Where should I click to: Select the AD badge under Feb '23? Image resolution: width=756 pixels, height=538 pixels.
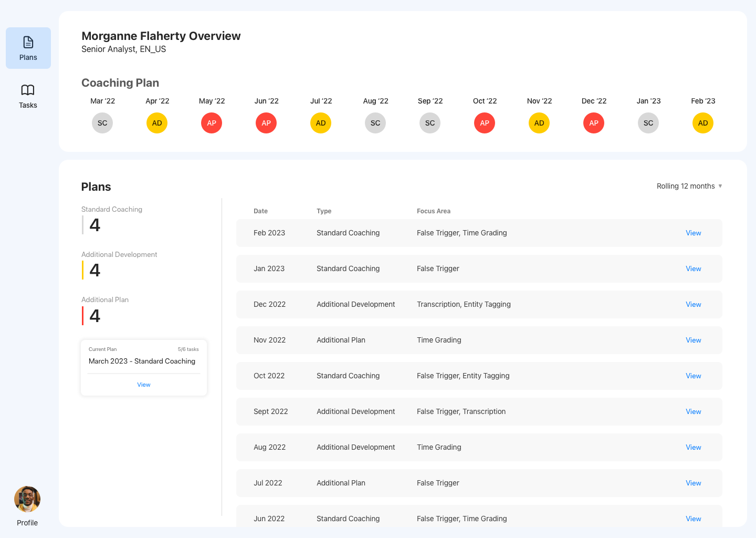point(703,122)
